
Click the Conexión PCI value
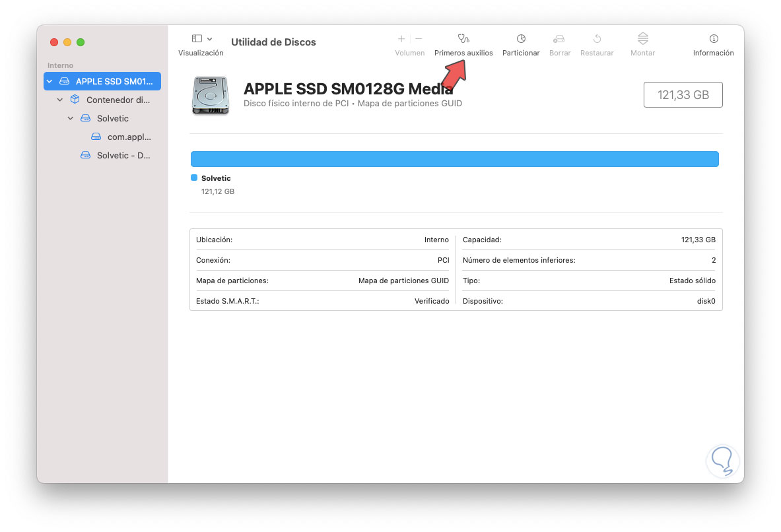443,260
